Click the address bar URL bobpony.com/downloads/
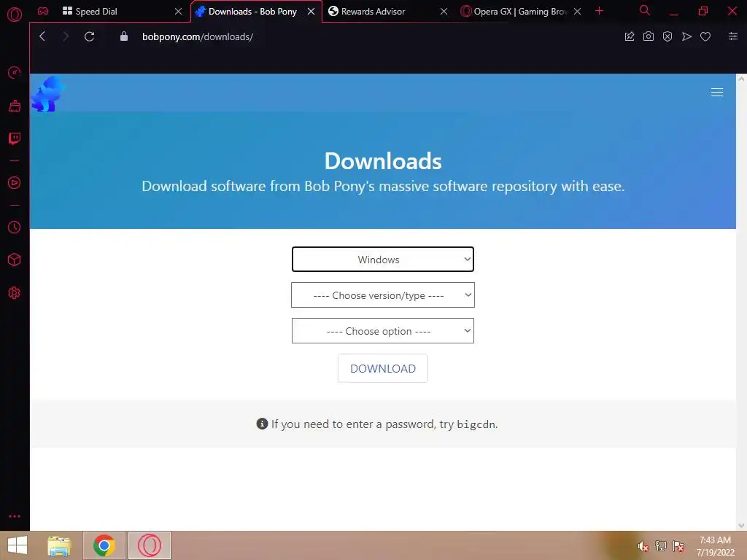Screen dimensions: 747x560 click(198, 36)
